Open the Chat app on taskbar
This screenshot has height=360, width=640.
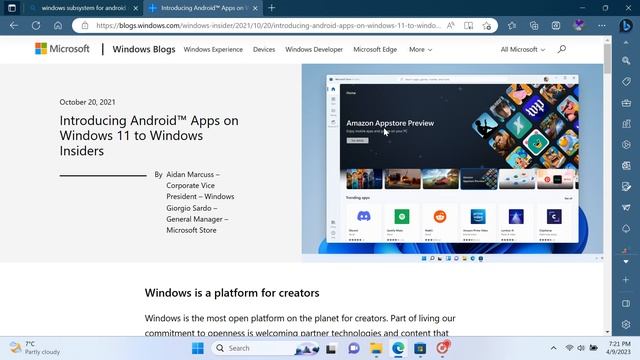point(354,349)
